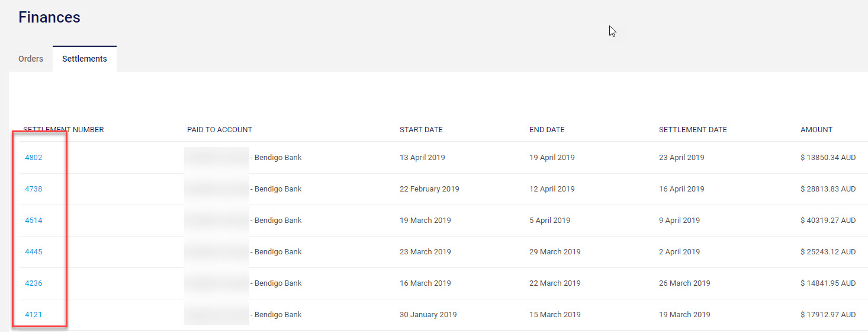This screenshot has width=868, height=332.
Task: Open settlement number 4802
Action: (x=34, y=158)
